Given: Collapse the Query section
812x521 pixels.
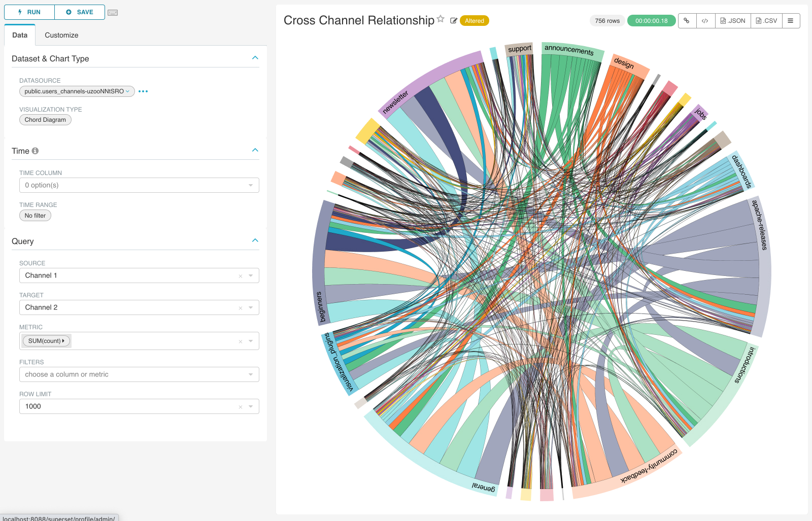Looking at the screenshot, I should 255,240.
